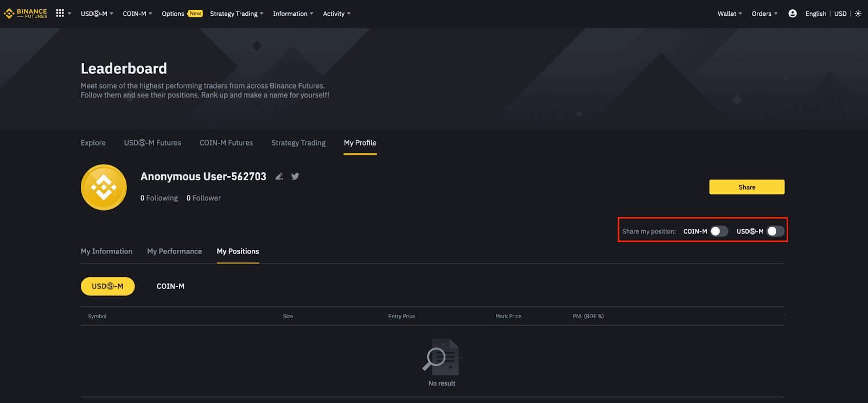
Task: Click the Entry Price column header
Action: 401,316
